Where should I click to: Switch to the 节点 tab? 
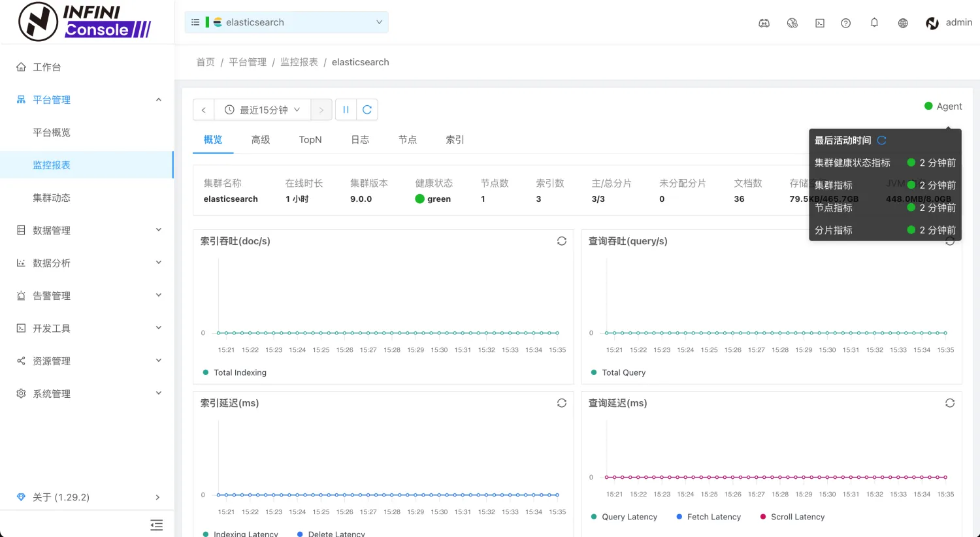click(408, 140)
